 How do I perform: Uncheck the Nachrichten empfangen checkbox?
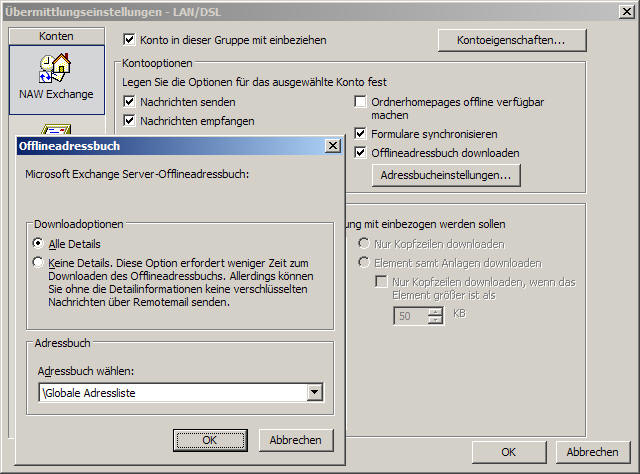point(129,121)
